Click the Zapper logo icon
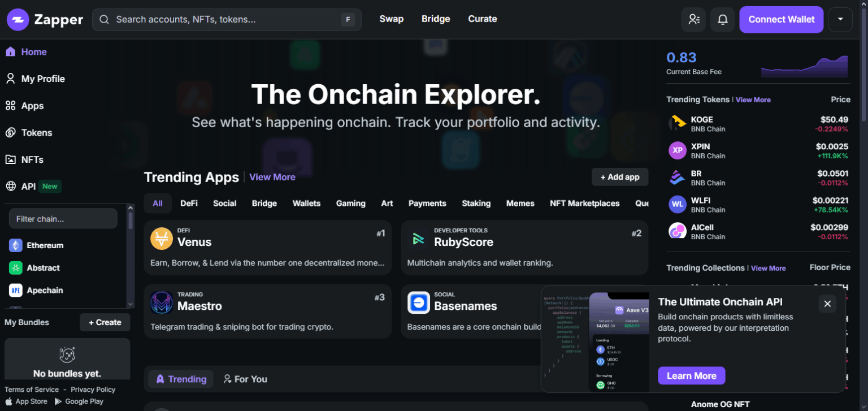 18,20
